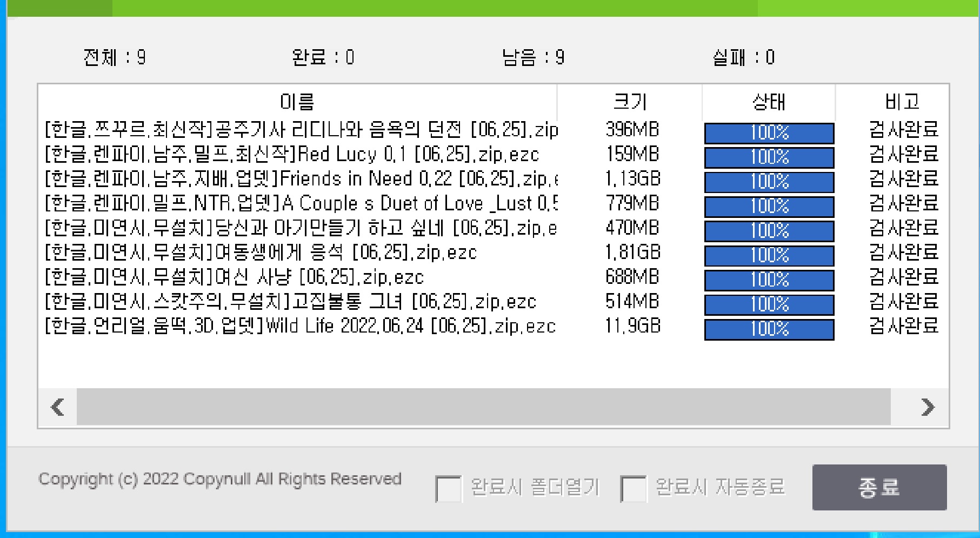
Task: Click the 100% progress bar for 159MB file
Action: pyautogui.click(x=769, y=157)
